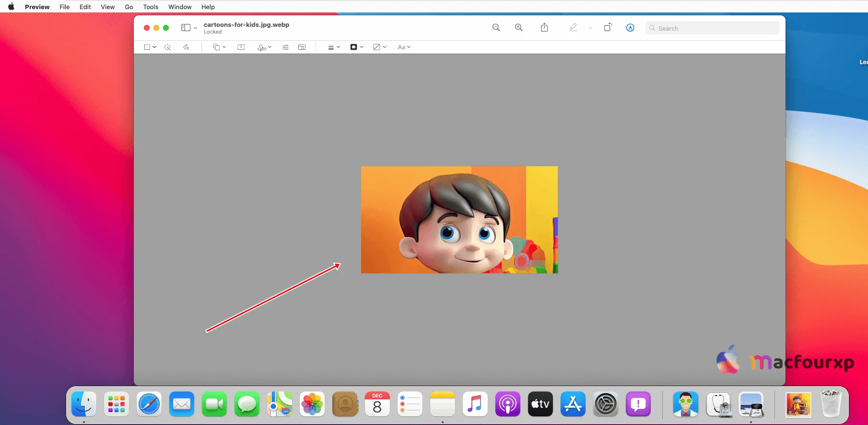
Task: Open Notes from the Dock
Action: [x=443, y=404]
